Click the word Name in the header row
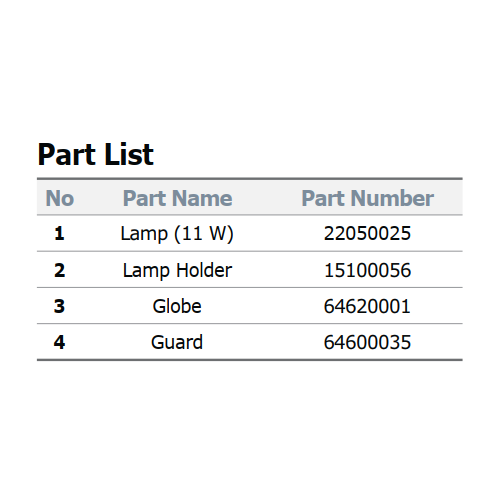500x500 pixels. [x=202, y=198]
